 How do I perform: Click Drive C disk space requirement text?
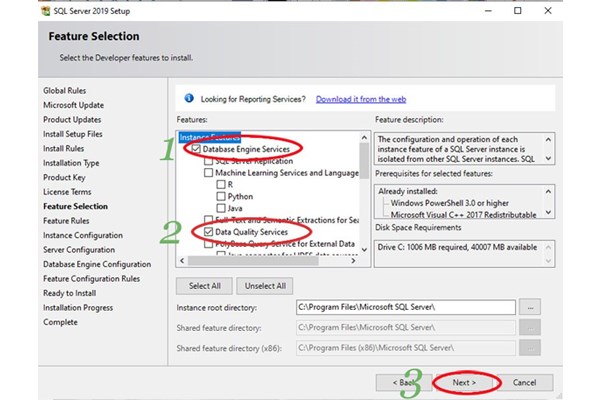457,247
